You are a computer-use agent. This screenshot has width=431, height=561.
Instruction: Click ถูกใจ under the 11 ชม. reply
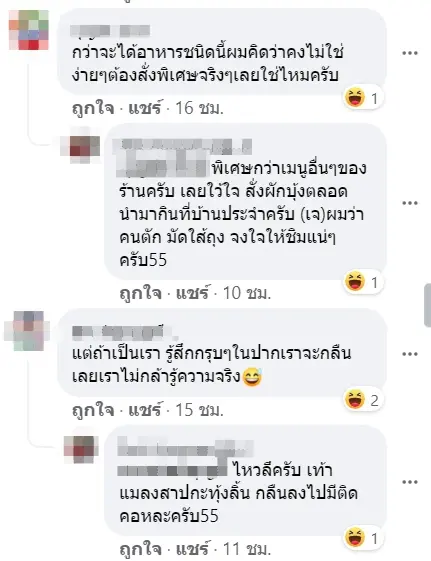[141, 550]
